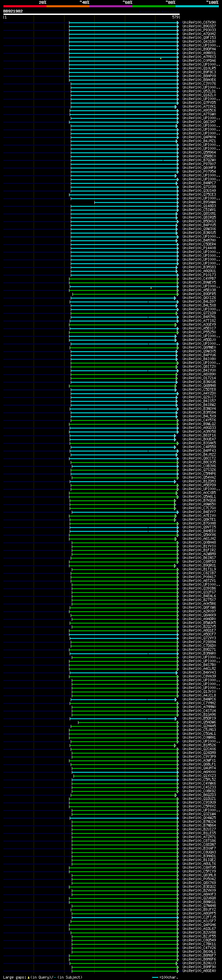Select hit UniRef100_B8C935
Screen dimensions: 222x980
click(x=199, y=462)
